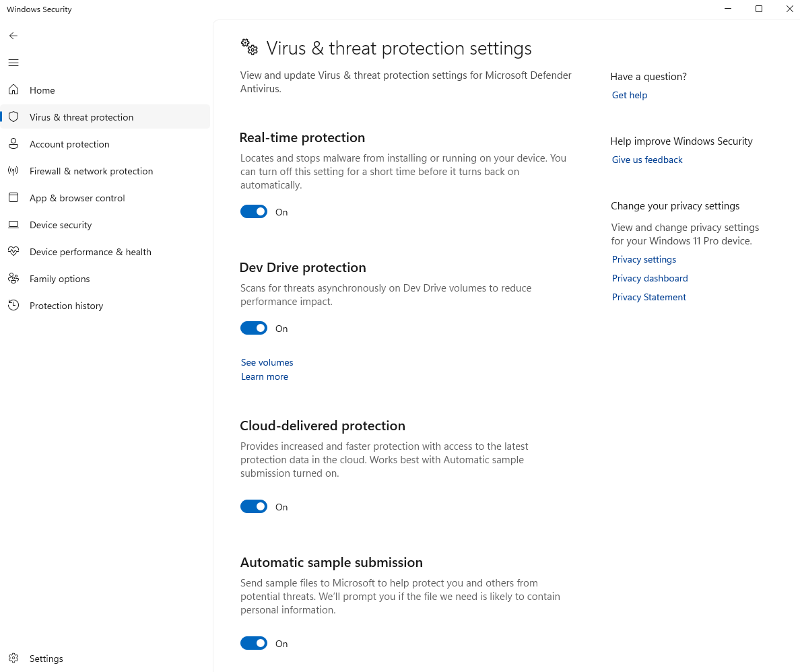
Task: Click the Device security laptop icon
Action: (13, 224)
